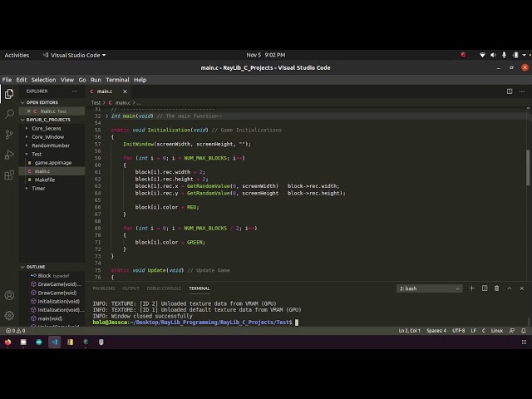Viewport: 532px width, 399px height.
Task: Switch to the Output panel tab
Action: pyautogui.click(x=131, y=288)
